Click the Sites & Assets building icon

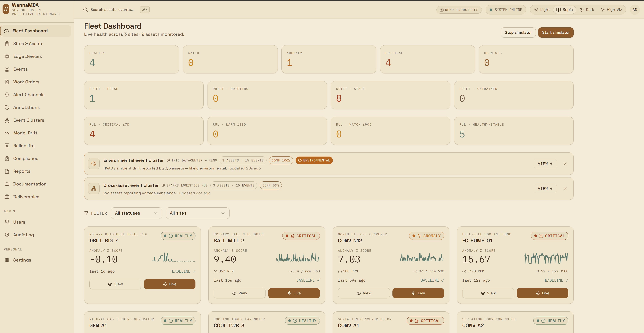(7, 44)
